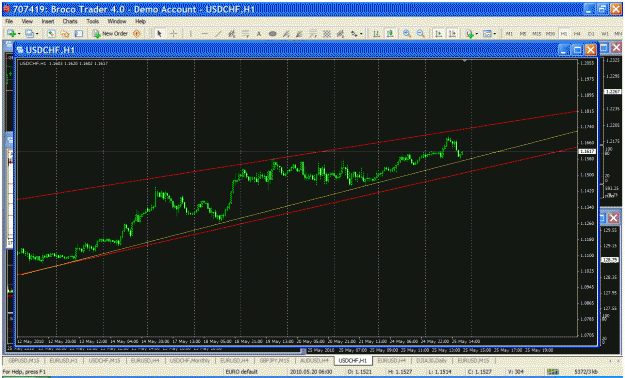
Task: Toggle the Chart Shift icon
Action: [x=452, y=34]
